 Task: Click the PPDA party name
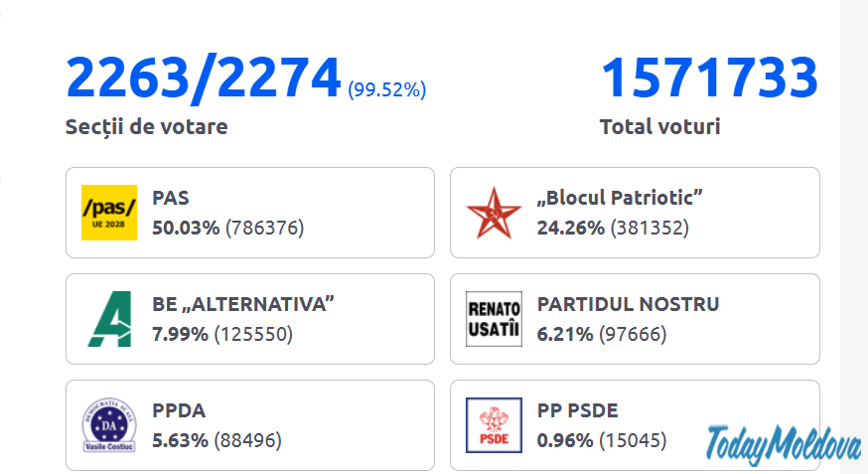point(179,410)
